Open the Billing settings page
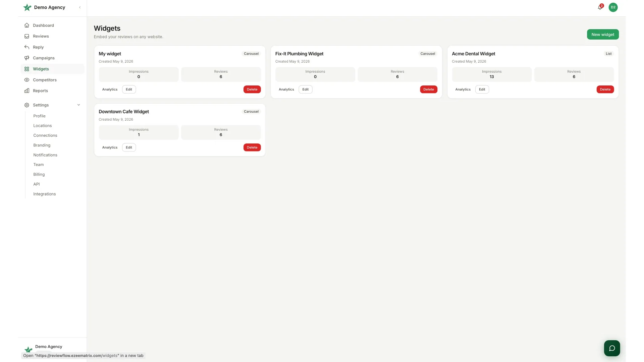Viewport: 644px width, 362px height. (39, 174)
